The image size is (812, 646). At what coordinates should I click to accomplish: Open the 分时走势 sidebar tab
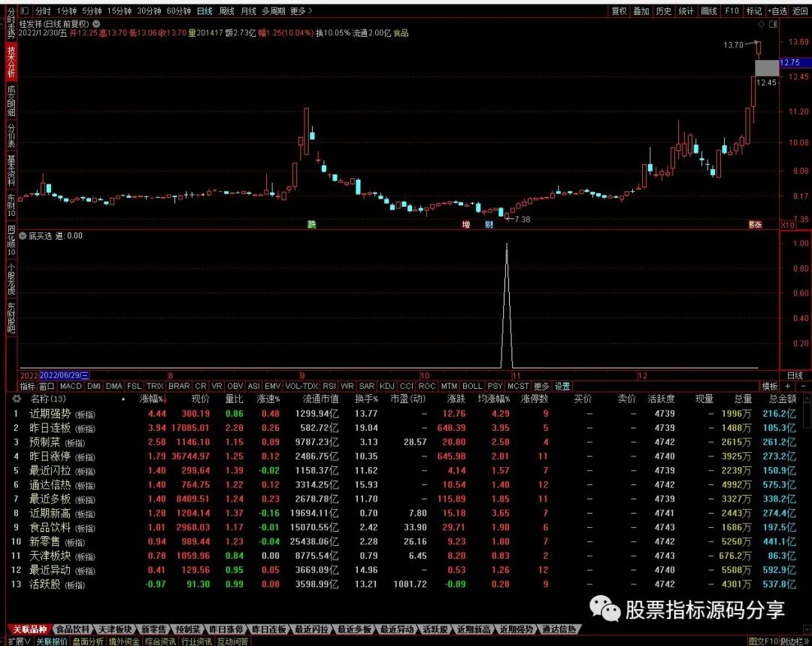tap(11, 23)
